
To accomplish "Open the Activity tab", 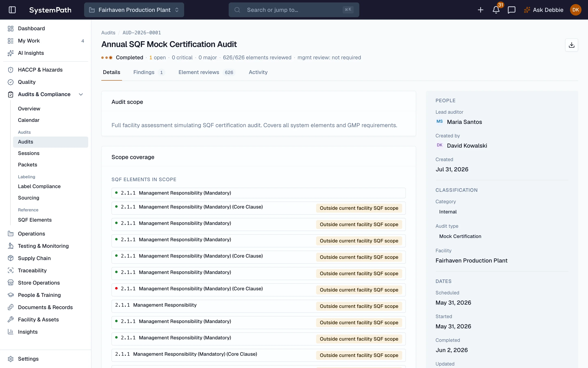I will point(258,72).
